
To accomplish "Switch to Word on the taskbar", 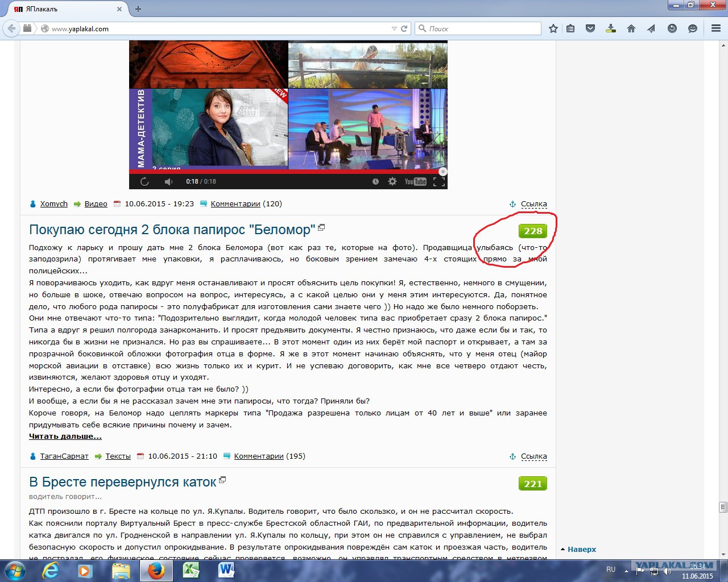I will tap(226, 570).
